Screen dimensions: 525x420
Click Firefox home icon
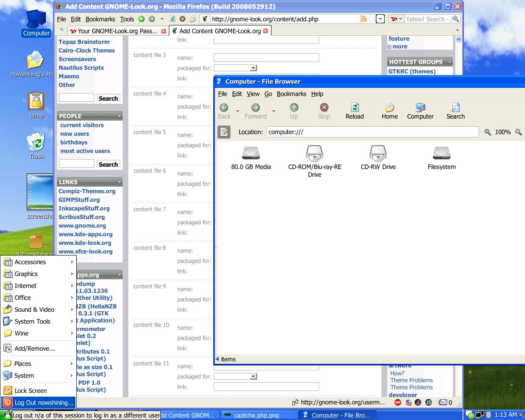click(193, 19)
